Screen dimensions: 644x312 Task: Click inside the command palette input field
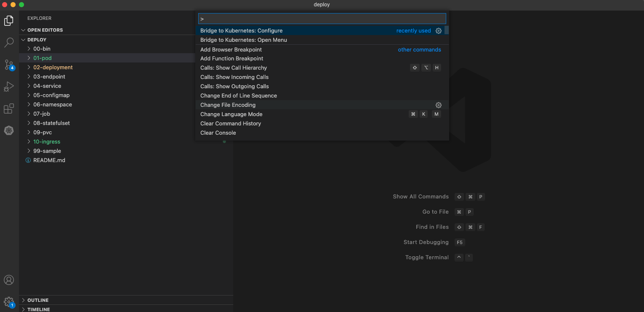pyautogui.click(x=322, y=18)
